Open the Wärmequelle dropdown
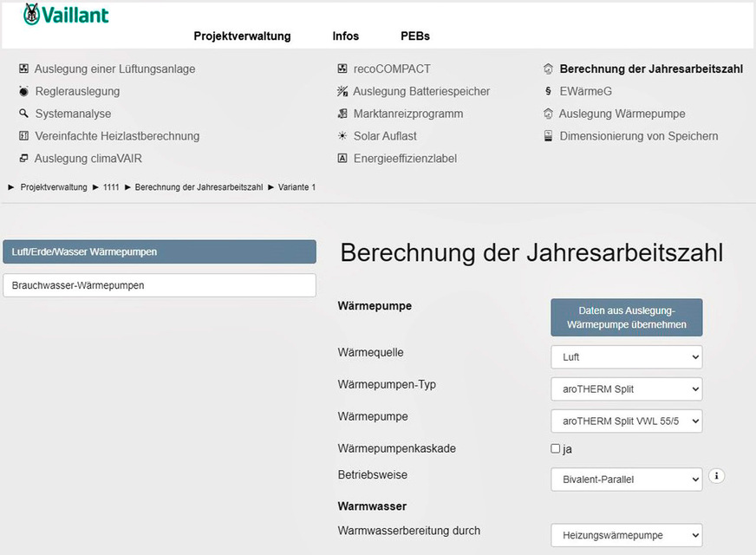The width and height of the screenshot is (756, 555). click(x=626, y=356)
